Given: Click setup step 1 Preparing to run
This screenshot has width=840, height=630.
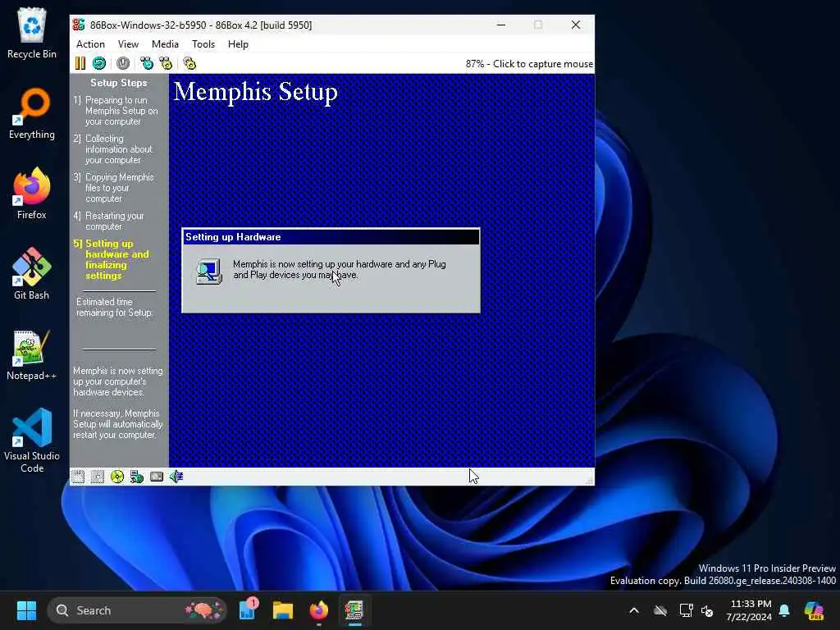Looking at the screenshot, I should click(116, 111).
